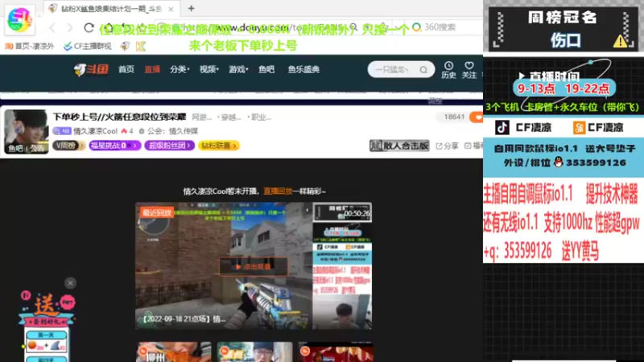The height and width of the screenshot is (362, 644).
Task: Click the orange follow button beside 18641
Action: point(477,117)
